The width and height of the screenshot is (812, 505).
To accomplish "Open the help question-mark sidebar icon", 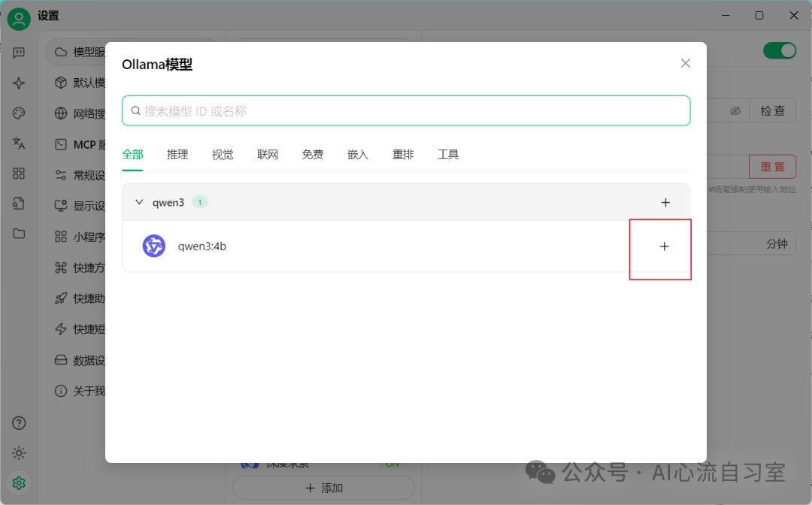I will pos(19,423).
